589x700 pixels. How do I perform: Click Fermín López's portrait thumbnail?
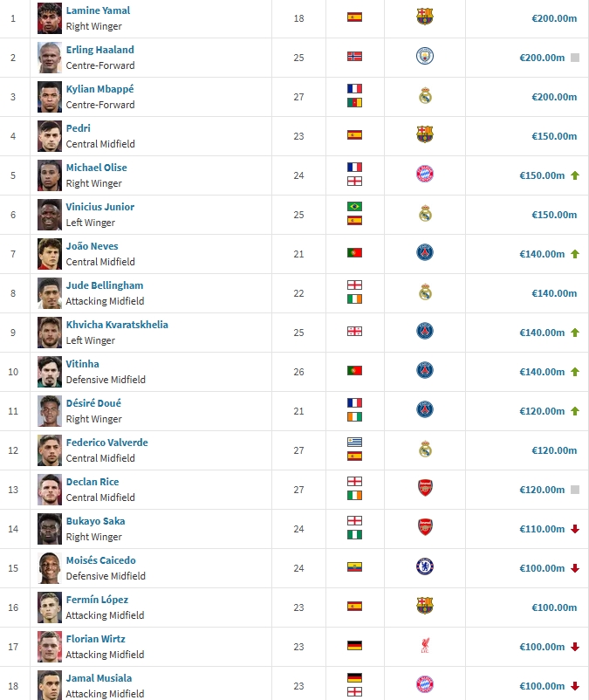pos(50,607)
